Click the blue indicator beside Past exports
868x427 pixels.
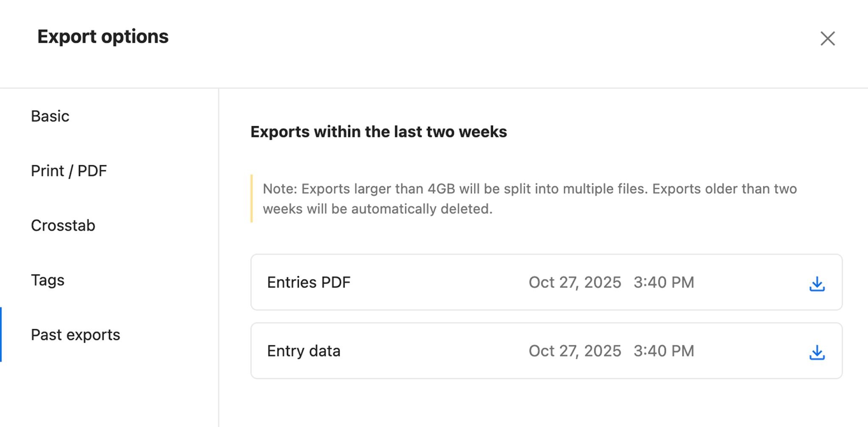point(1,335)
